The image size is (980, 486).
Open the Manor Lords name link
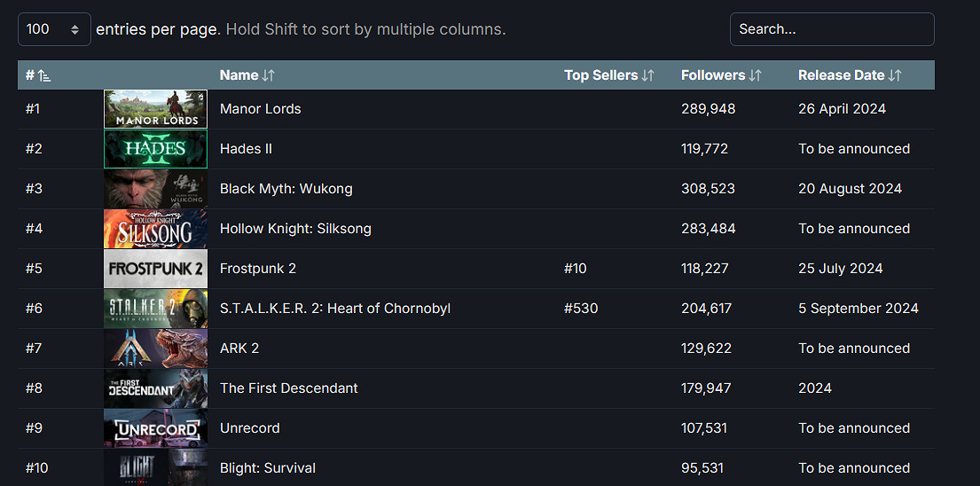pos(261,109)
